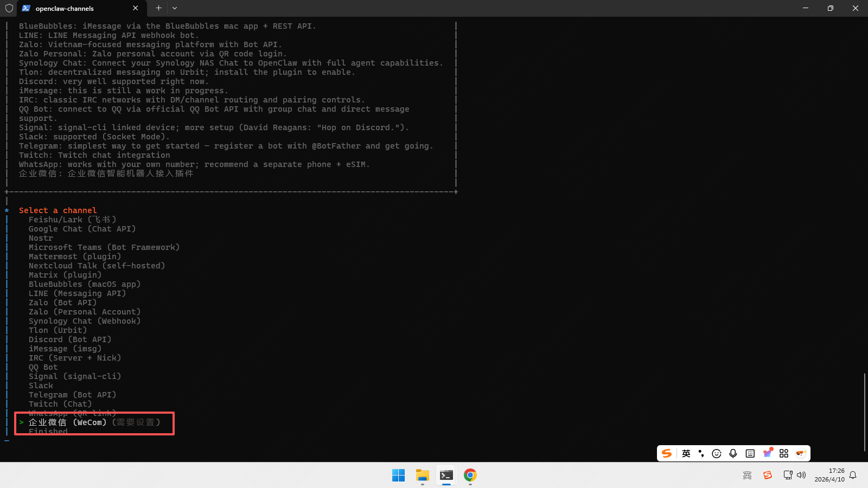868x488 pixels.
Task: Select the Zalo (Bot API) entry
Action: (x=63, y=303)
